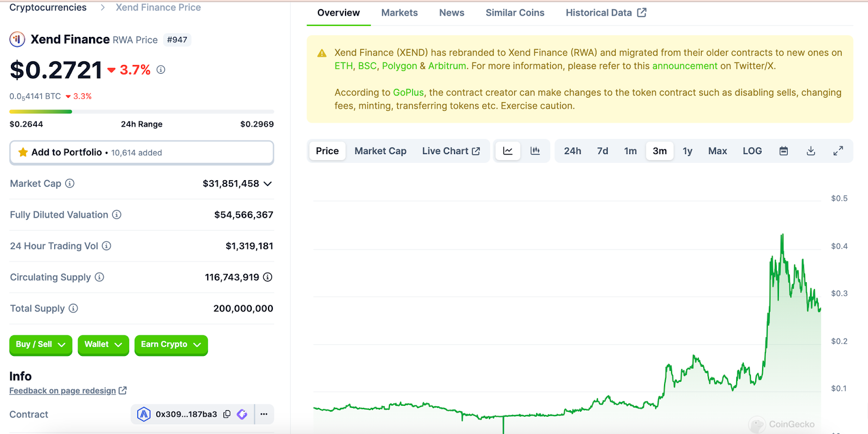This screenshot has height=434, width=868.
Task: Click the 0.0₅4141 BTC price text
Action: pyautogui.click(x=35, y=96)
